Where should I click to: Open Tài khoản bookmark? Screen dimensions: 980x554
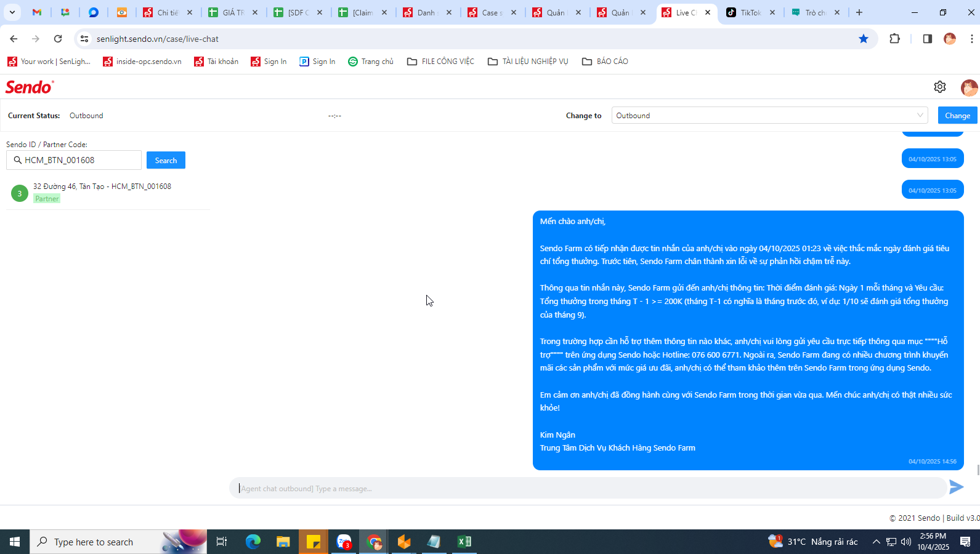click(216, 61)
